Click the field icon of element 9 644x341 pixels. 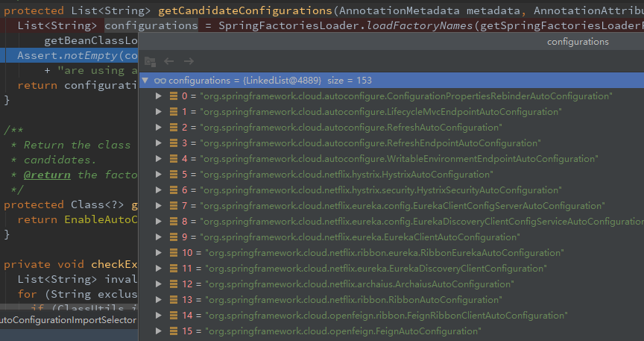pos(174,237)
